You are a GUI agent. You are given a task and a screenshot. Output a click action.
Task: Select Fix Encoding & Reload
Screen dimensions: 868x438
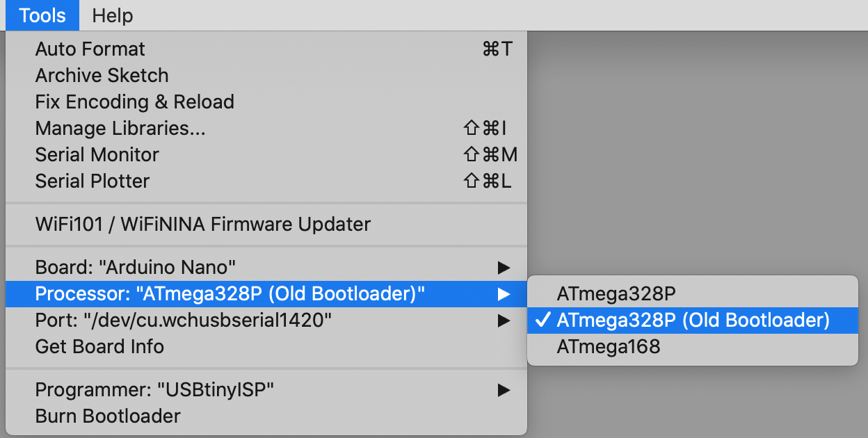pos(266,102)
